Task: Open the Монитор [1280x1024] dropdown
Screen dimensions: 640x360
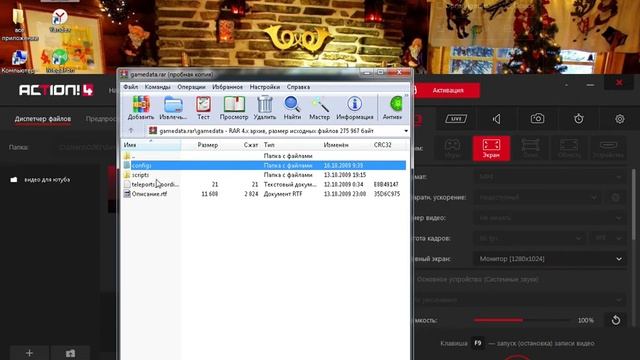Action: 550,259
